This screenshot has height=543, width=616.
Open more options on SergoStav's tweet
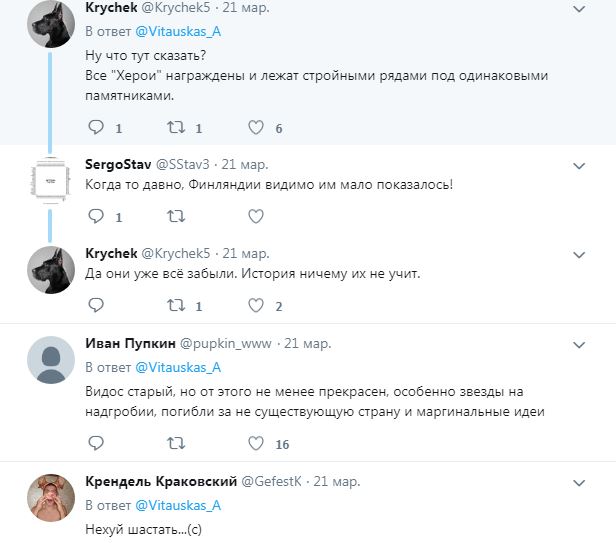[x=578, y=164]
